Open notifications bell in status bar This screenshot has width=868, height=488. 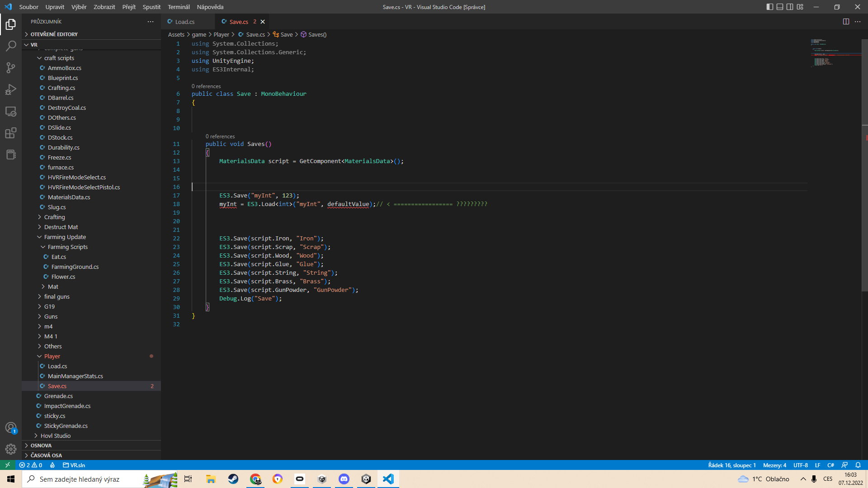[858, 465]
